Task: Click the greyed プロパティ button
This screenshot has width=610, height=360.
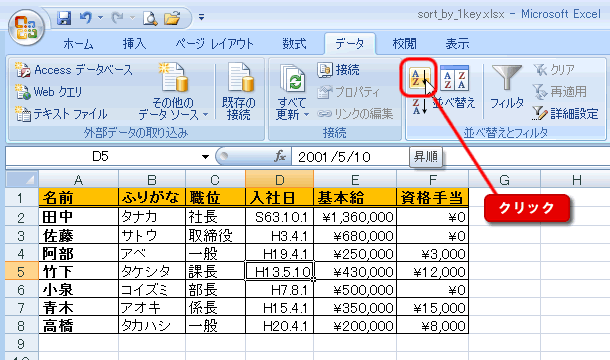Action: (349, 92)
